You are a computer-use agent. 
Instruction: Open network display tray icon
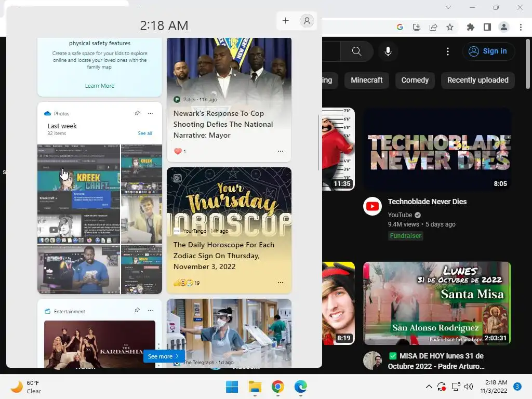click(456, 387)
